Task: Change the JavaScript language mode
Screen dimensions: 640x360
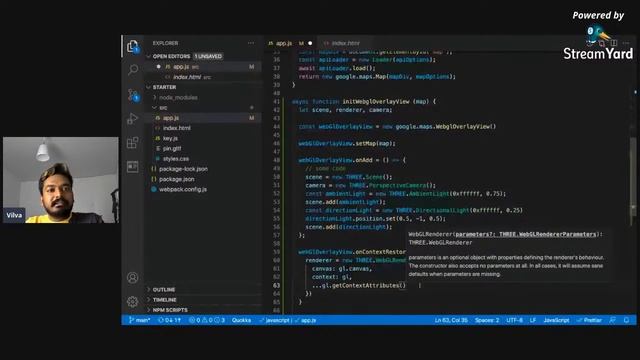Action: point(556,320)
